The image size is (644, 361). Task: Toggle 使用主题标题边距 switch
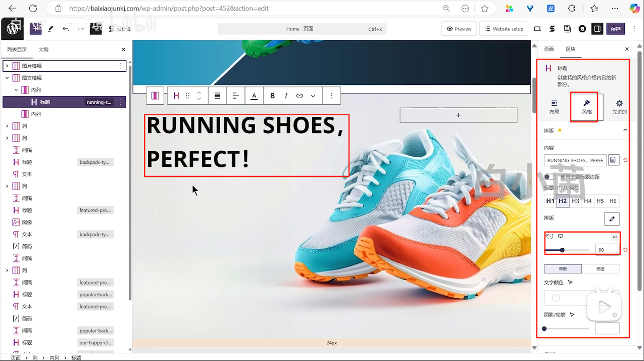550,177
